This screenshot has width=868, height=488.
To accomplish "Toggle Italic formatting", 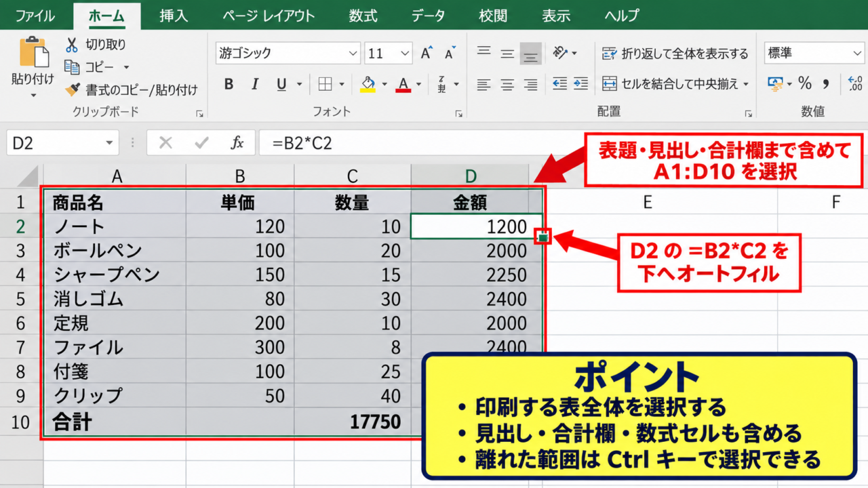I will click(255, 85).
